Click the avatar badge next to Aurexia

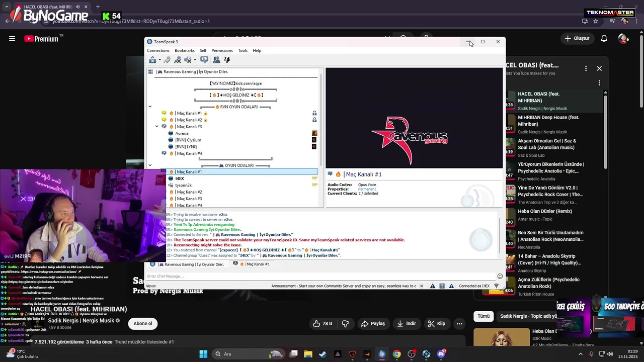pos(314,133)
